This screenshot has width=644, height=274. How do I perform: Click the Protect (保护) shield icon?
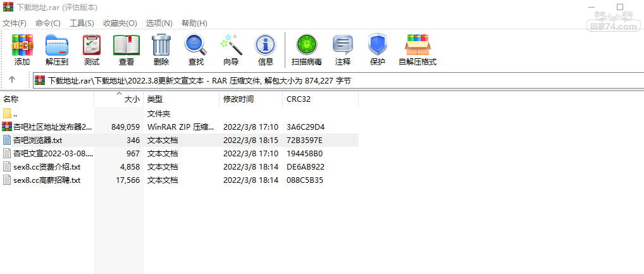(x=378, y=45)
